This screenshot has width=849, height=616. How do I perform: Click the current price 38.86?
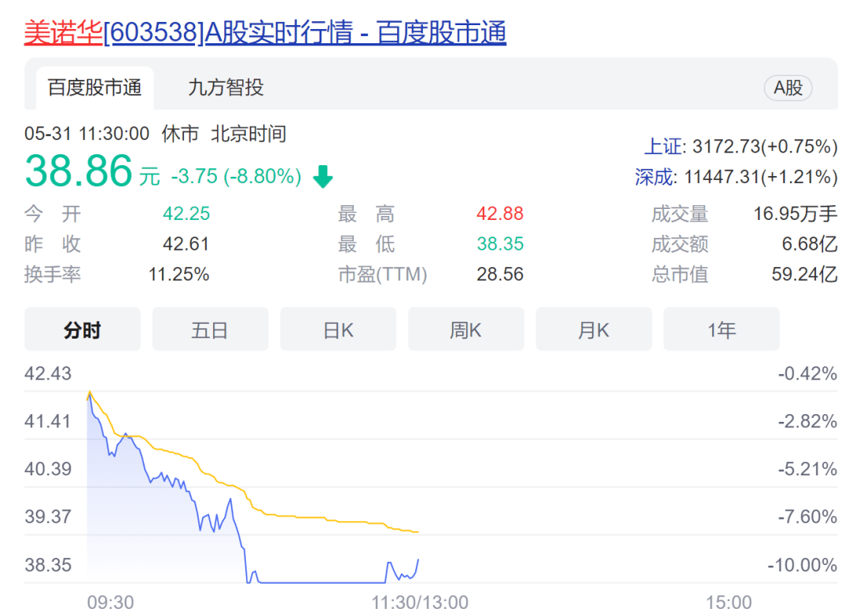pos(79,170)
